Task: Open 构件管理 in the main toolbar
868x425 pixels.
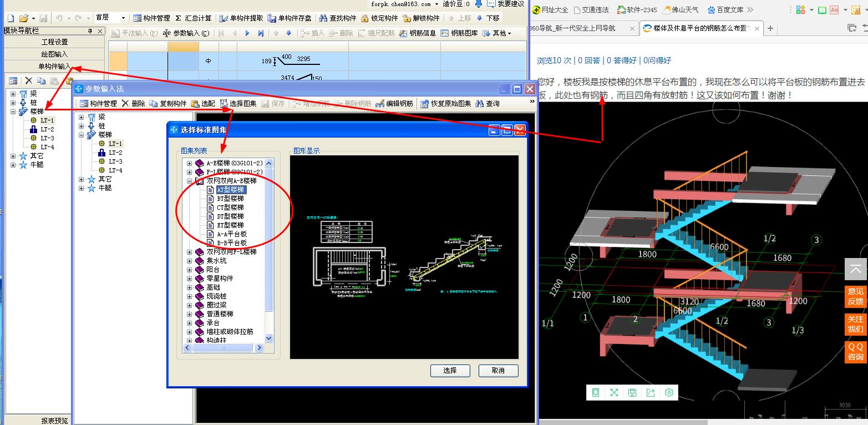Action: pyautogui.click(x=151, y=18)
